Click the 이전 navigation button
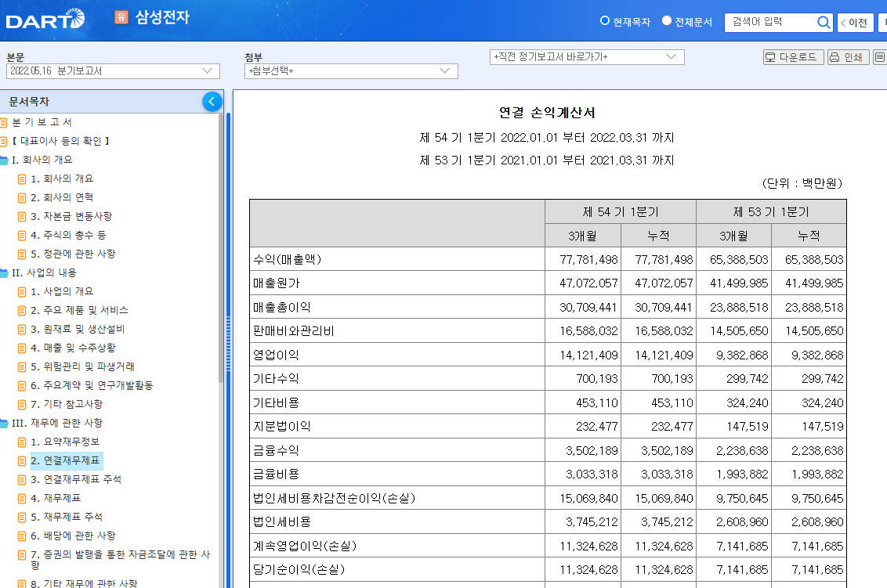The width and height of the screenshot is (887, 588). click(x=855, y=22)
